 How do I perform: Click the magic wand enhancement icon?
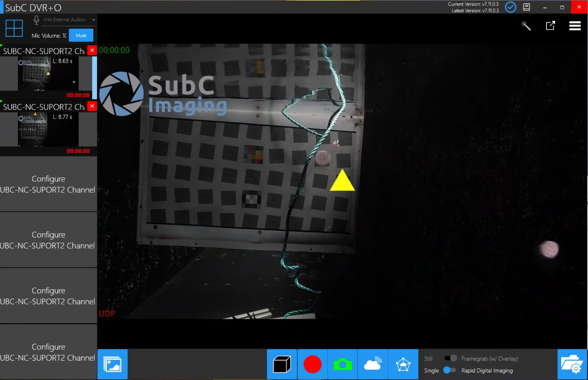click(x=526, y=26)
